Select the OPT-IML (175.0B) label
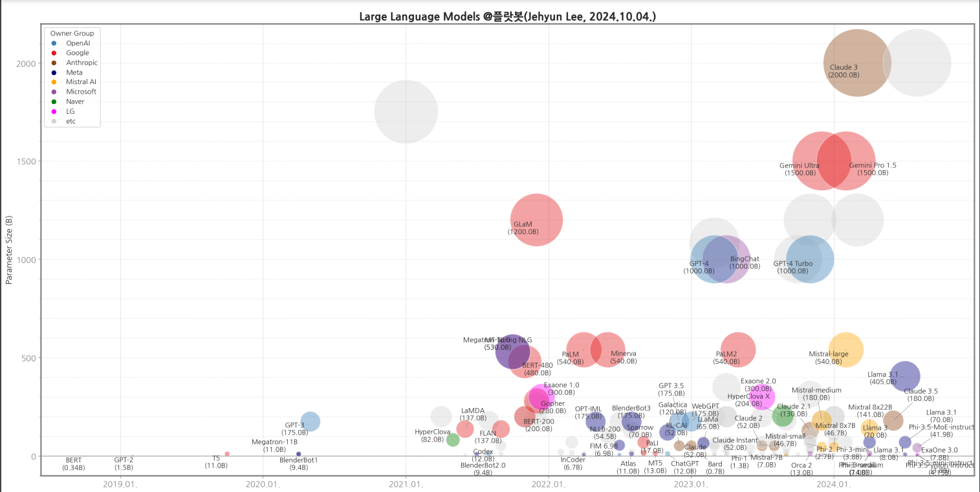The height and width of the screenshot is (492, 980). coord(588,412)
